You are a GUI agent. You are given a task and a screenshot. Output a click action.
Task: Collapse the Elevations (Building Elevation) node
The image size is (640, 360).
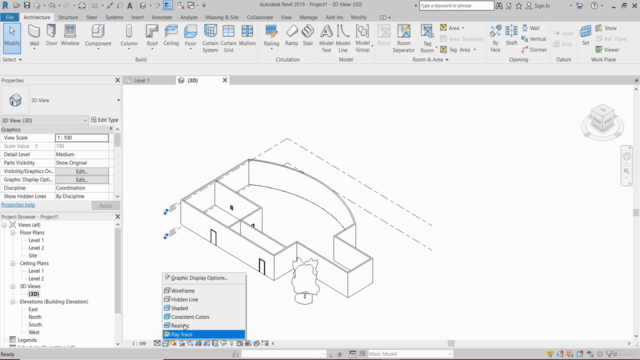(x=13, y=302)
